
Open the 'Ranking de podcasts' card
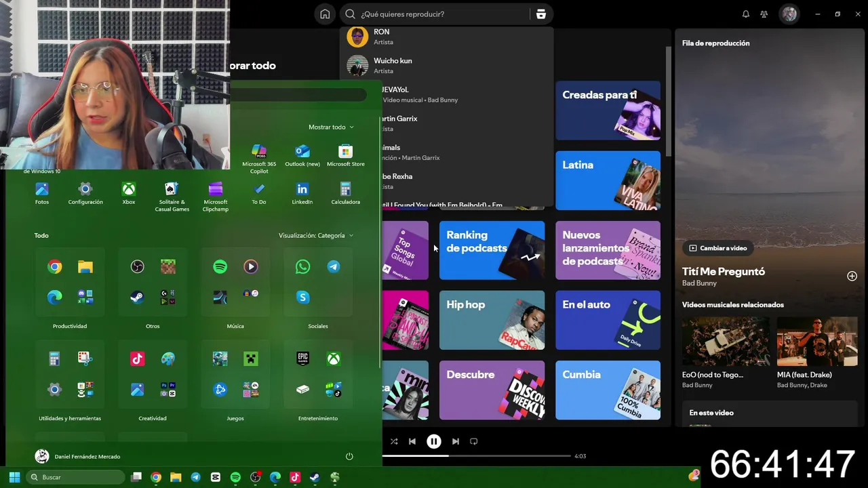click(492, 250)
